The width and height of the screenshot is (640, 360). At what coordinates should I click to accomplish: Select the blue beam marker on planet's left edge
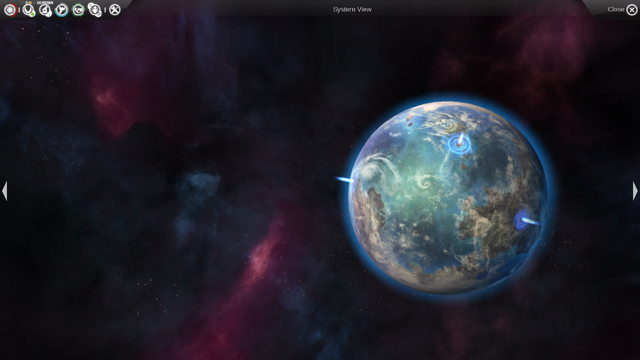(x=345, y=179)
